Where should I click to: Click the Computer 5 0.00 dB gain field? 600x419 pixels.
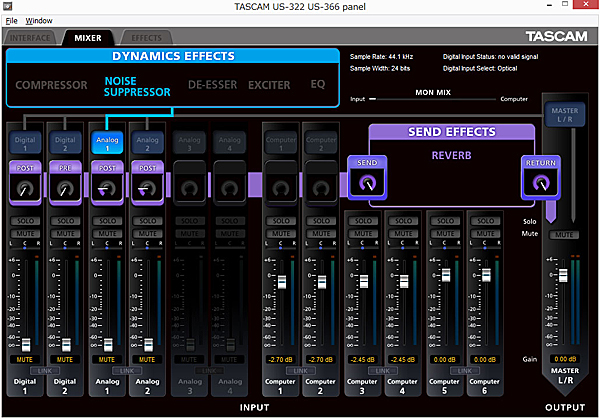[x=445, y=359]
